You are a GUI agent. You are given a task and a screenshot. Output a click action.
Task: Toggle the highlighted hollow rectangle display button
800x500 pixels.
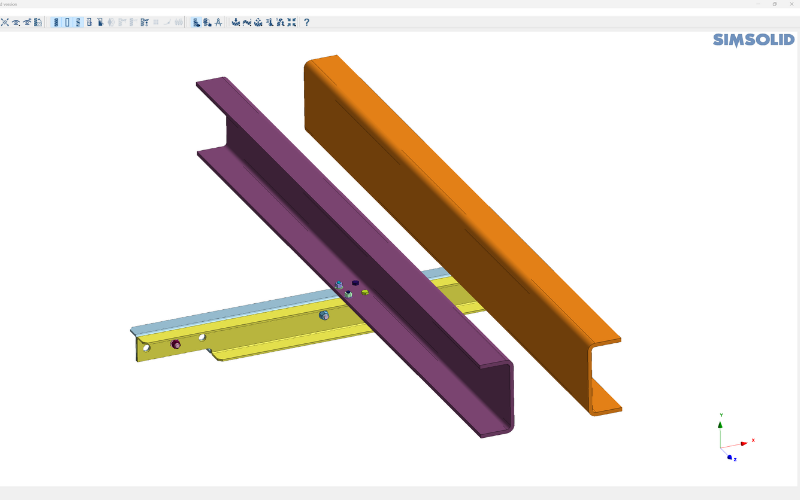point(67,22)
